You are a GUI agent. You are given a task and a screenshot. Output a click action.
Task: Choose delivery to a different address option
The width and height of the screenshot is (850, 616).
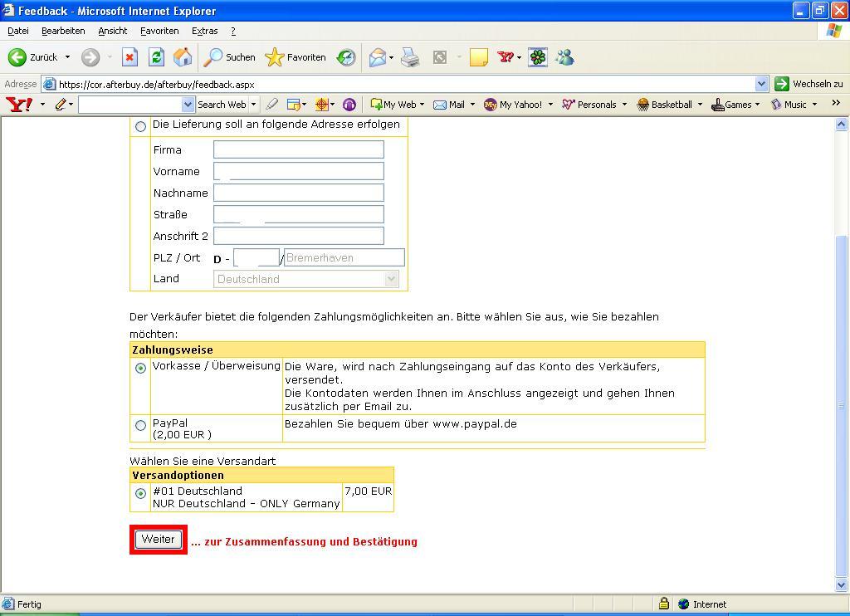(x=140, y=126)
